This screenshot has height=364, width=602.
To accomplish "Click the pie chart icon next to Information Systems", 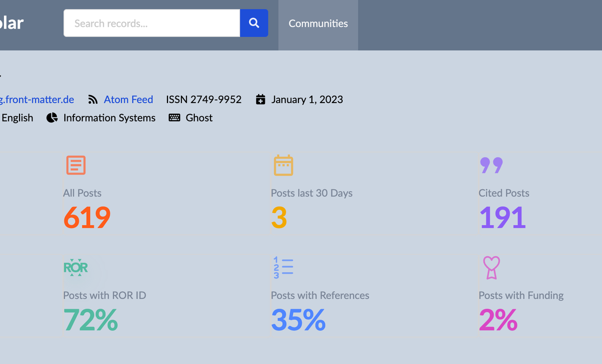I will click(x=52, y=118).
